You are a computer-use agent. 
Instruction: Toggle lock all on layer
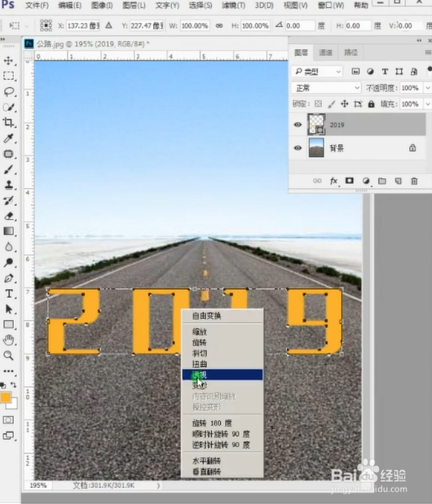click(x=371, y=104)
